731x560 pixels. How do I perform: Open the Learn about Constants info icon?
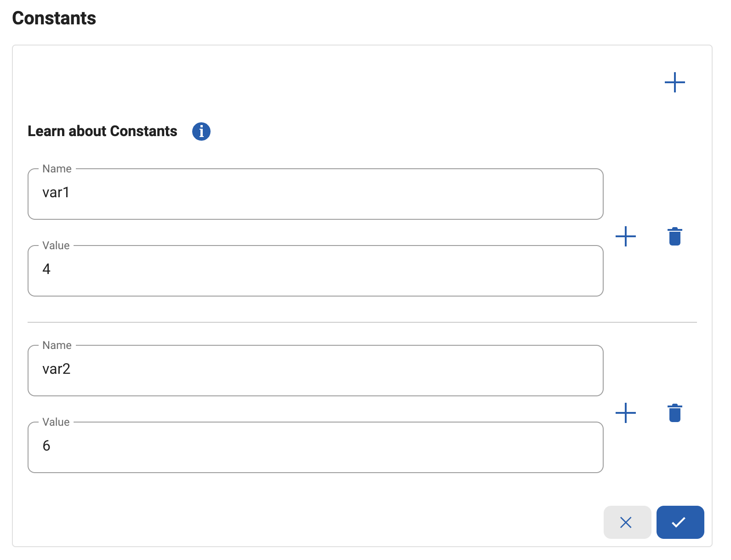click(201, 131)
